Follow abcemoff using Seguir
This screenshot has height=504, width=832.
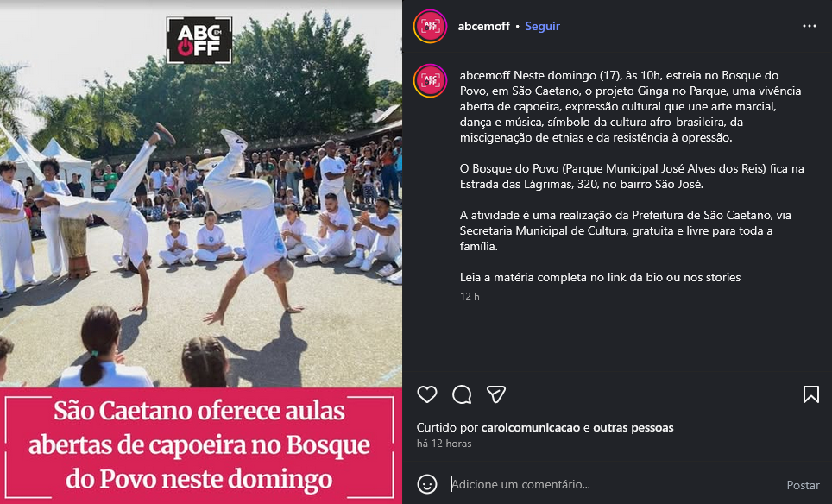(x=542, y=26)
